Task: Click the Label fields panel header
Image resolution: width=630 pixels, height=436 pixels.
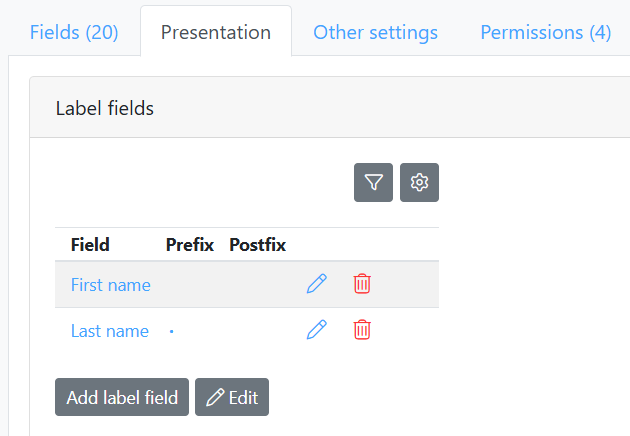Action: point(105,108)
